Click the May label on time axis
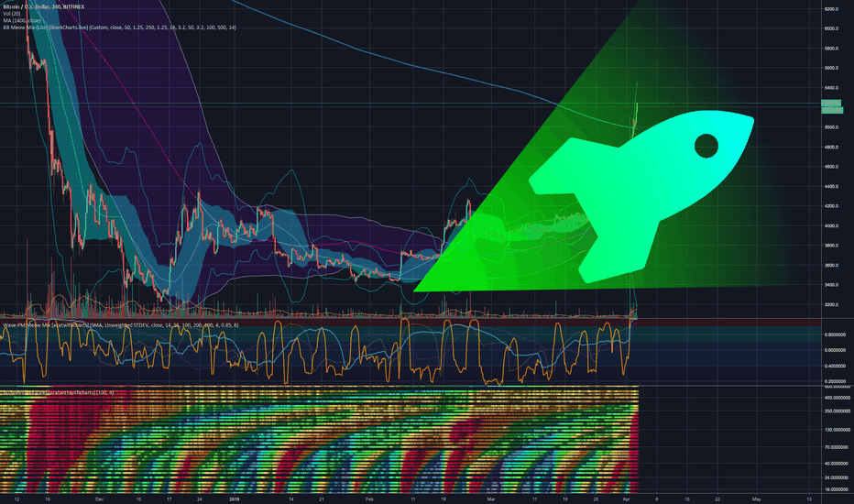Viewport: 854px width, 504px height. (757, 499)
